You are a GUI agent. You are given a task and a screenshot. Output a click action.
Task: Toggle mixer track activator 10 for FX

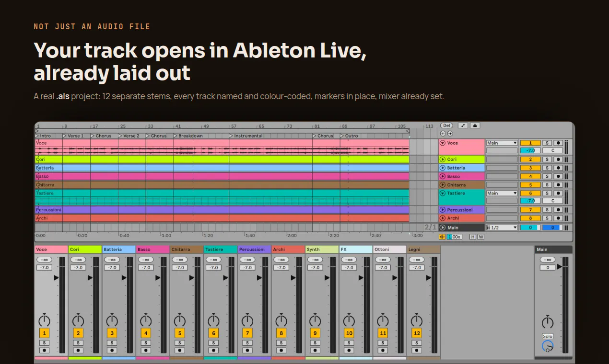[x=349, y=333]
